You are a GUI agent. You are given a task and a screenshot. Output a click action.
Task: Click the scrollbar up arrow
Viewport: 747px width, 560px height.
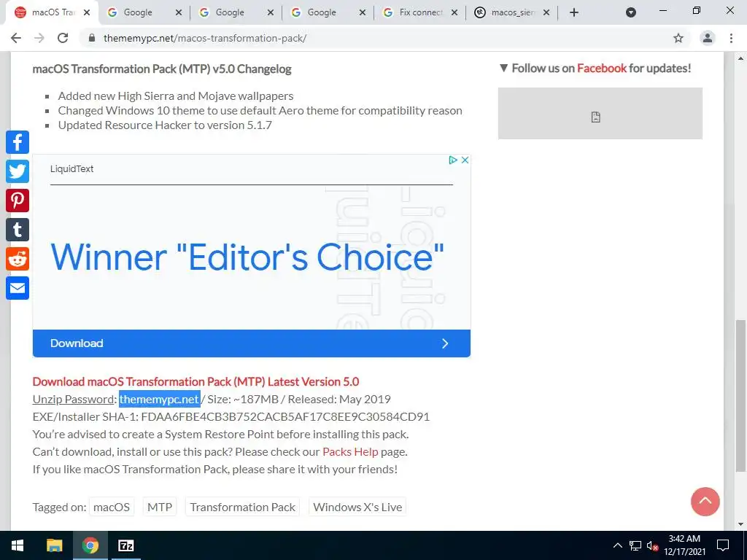pyautogui.click(x=740, y=58)
